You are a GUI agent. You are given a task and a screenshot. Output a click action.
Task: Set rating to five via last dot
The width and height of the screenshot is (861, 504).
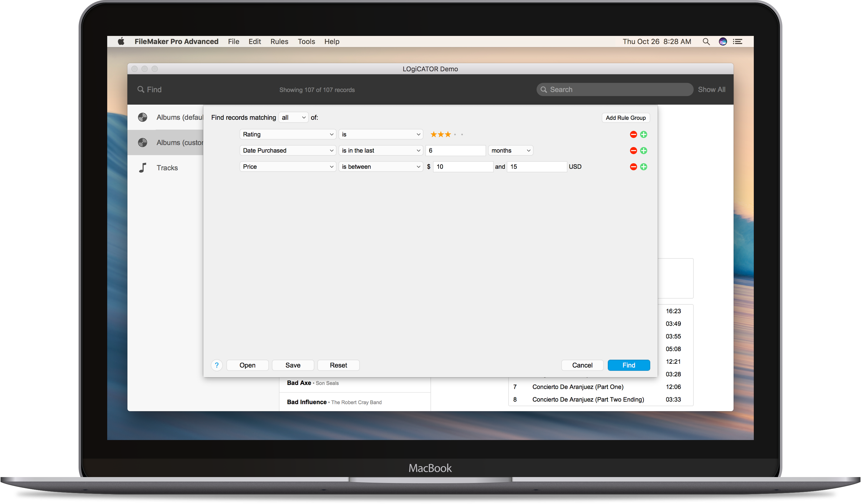(x=462, y=134)
